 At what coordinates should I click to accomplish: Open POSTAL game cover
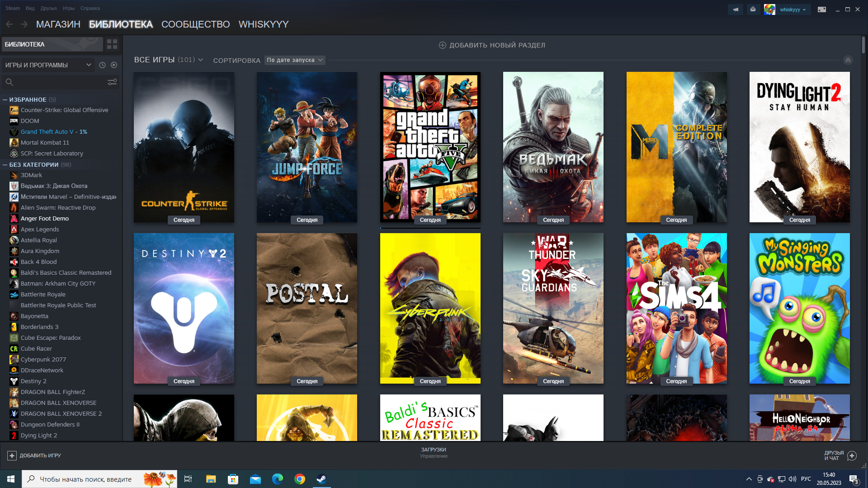307,308
